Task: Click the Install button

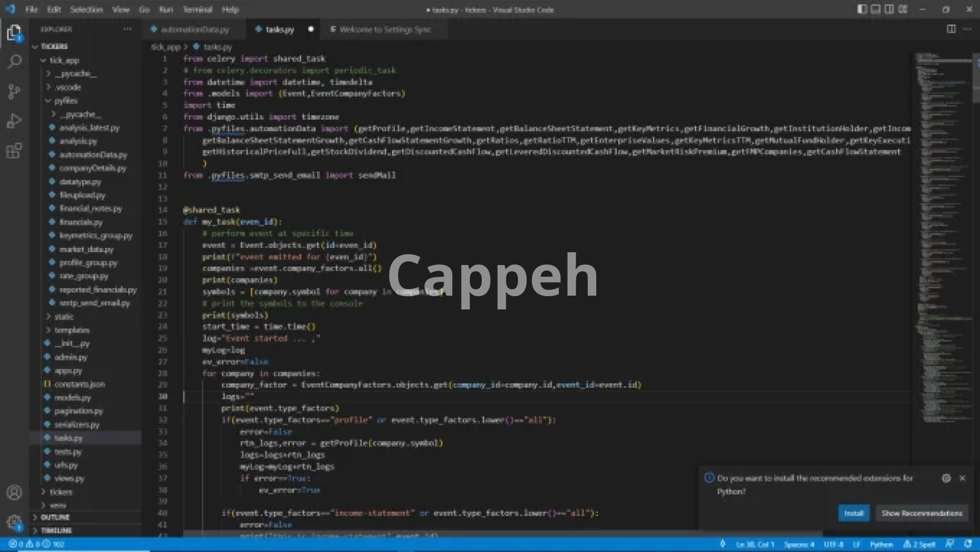Action: (853, 513)
